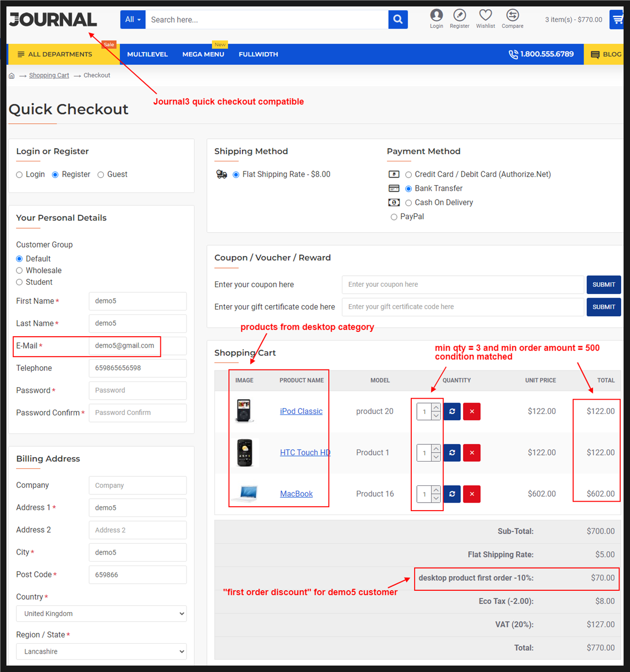Open the All search category dropdown
Image resolution: width=630 pixels, height=672 pixels.
pyautogui.click(x=133, y=19)
